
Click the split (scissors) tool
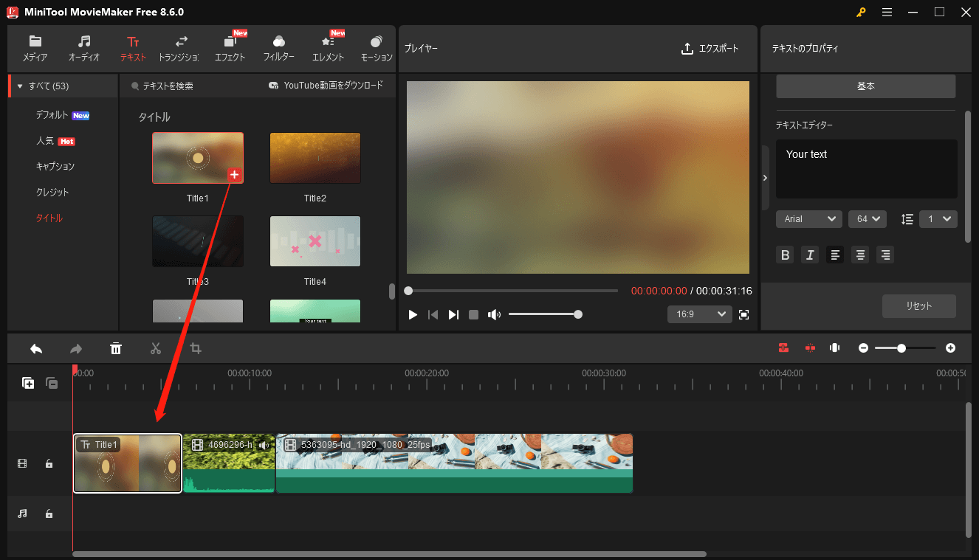coord(155,348)
